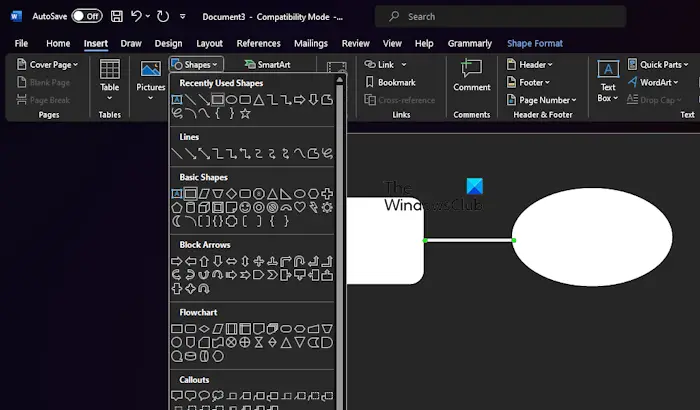Pick the crescent moon shape
Viewport: 700px width, 410px height.
click(177, 221)
